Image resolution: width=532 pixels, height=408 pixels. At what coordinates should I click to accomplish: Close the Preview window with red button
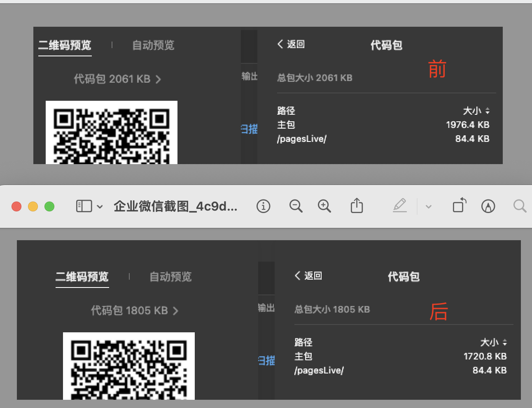coord(16,206)
